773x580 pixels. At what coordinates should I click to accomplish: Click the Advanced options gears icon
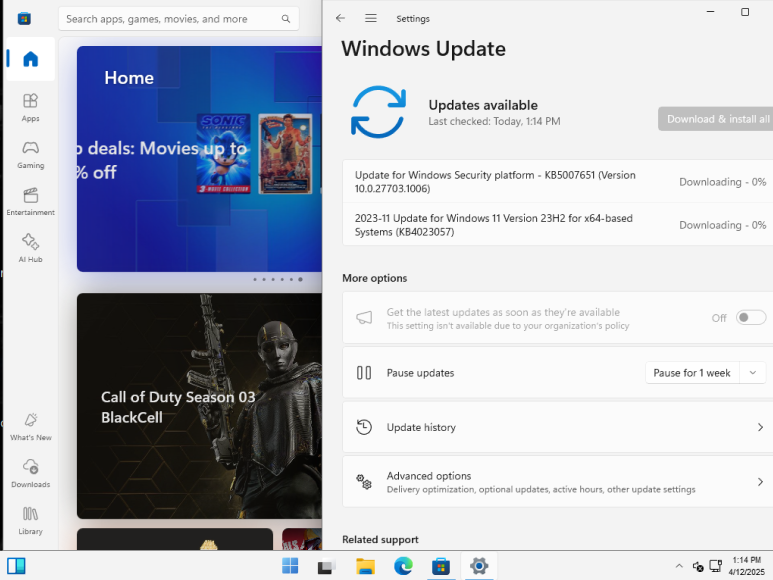pos(364,481)
